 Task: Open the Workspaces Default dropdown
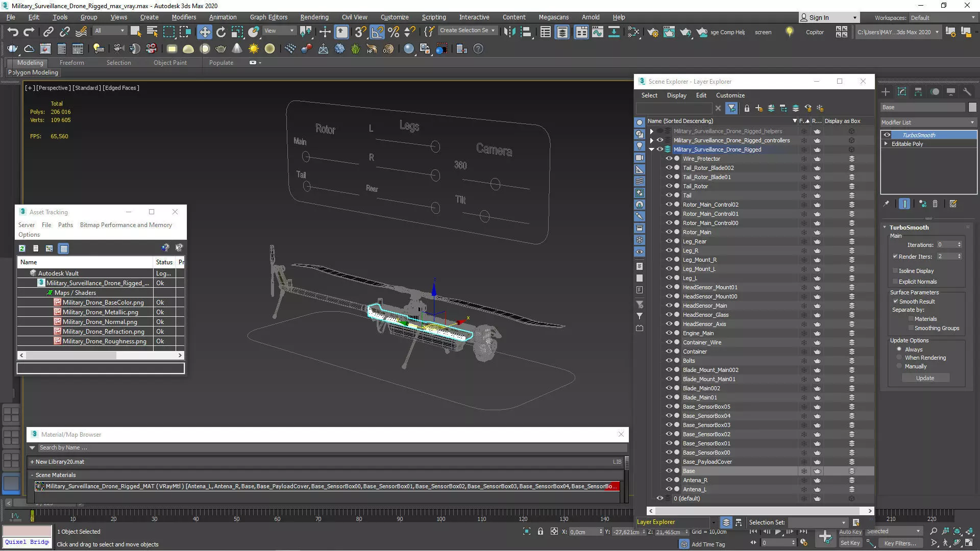pyautogui.click(x=942, y=18)
